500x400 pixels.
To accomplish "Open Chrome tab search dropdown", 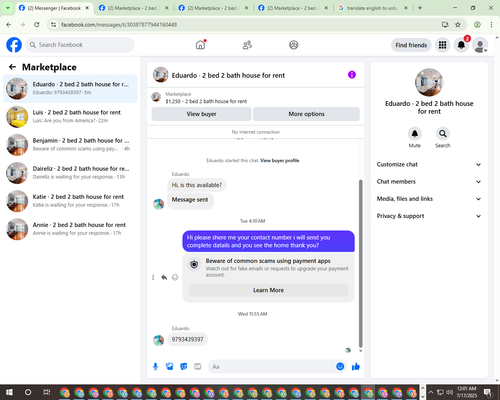I will 7,8.
